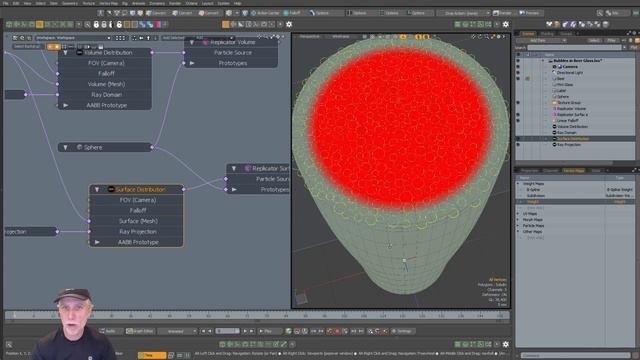Viewport: 640px width, 360px height.
Task: Expand AABB Prototype in Surface Distribution node
Action: (97, 242)
